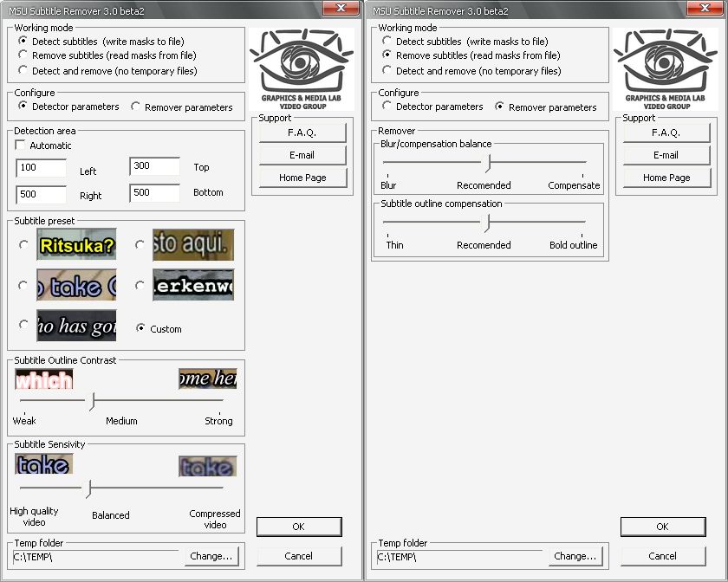Click the Right coordinate field showing 500
Image resolution: width=728 pixels, height=582 pixels.
click(41, 195)
